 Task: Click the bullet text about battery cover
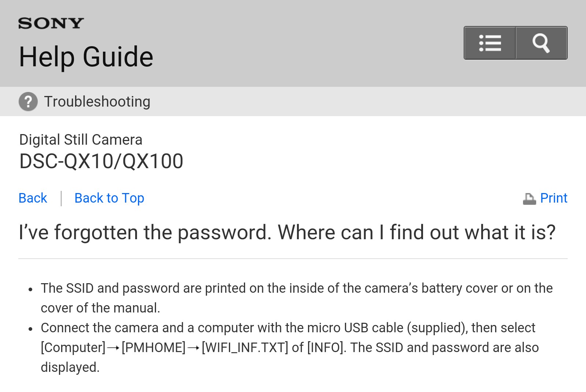click(296, 288)
